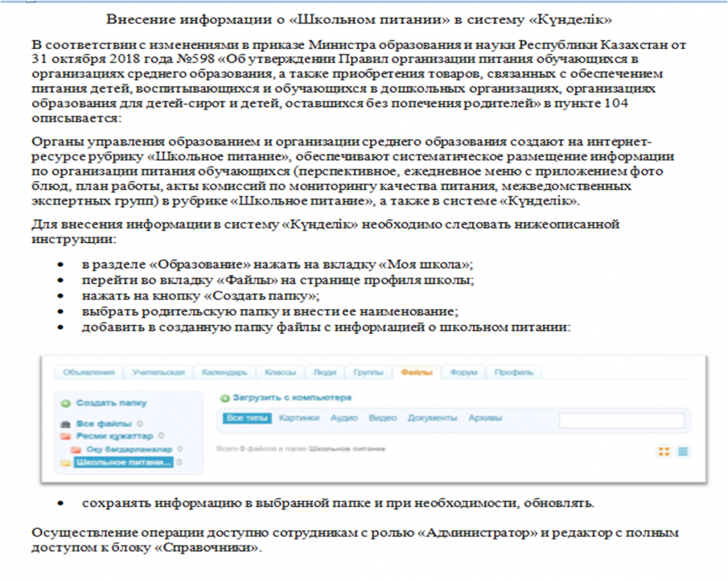Select the Все файлы folder entry
Image resolution: width=728 pixels, height=581 pixels.
click(x=104, y=424)
